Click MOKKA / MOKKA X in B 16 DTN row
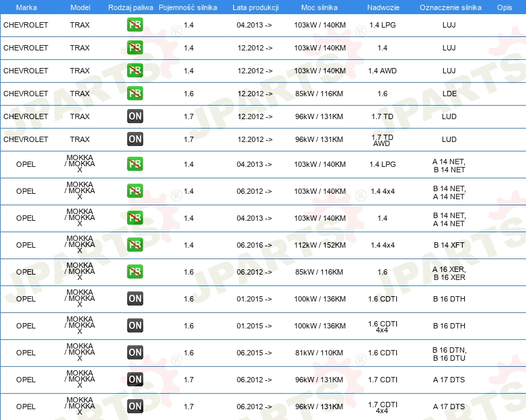This screenshot has height=420, width=526. point(80,352)
